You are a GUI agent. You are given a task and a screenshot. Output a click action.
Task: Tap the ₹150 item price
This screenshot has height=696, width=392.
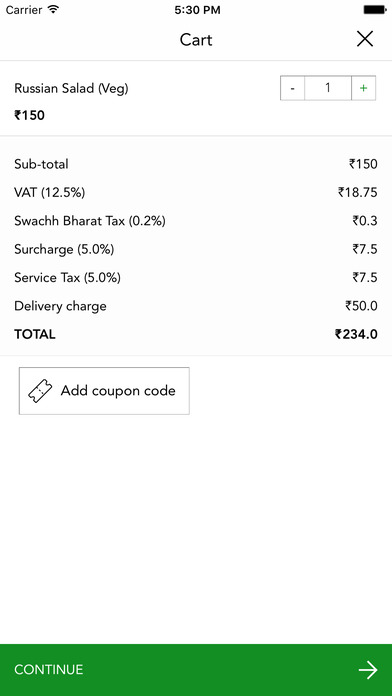[29, 115]
